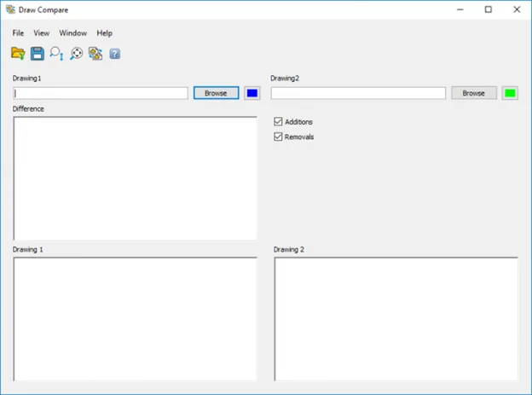Viewport: 532px width, 395px height.
Task: Click the Drawing1 file path field
Action: 100,93
